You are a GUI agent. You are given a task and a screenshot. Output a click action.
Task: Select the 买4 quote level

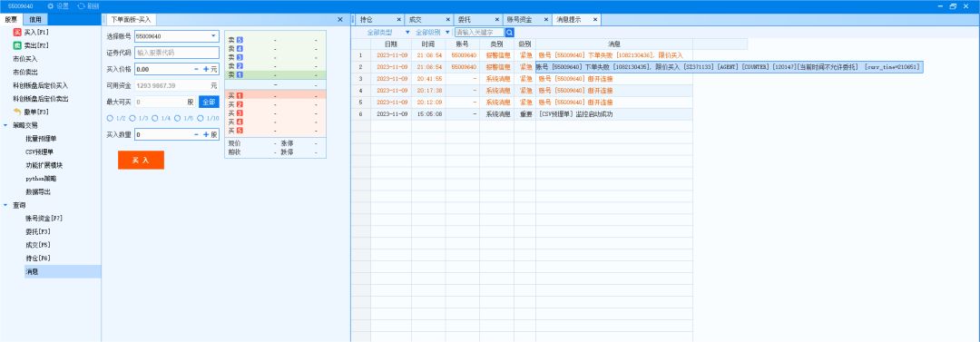point(275,122)
